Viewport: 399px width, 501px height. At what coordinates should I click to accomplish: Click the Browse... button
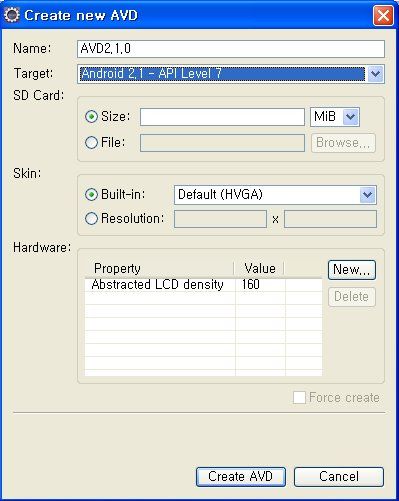tap(343, 143)
